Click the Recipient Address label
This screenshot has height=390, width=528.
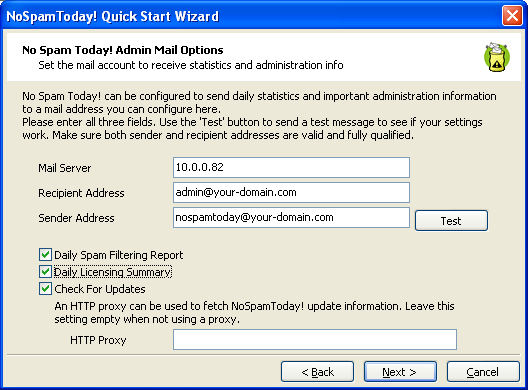[81, 193]
